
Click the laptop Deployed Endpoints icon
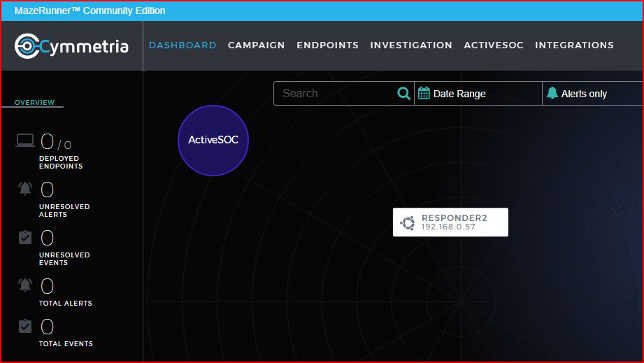25,141
